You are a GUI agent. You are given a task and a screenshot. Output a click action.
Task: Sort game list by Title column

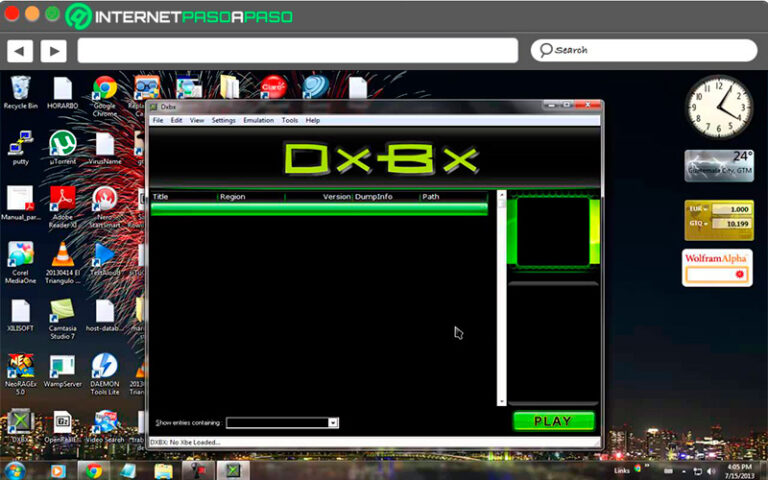point(183,197)
